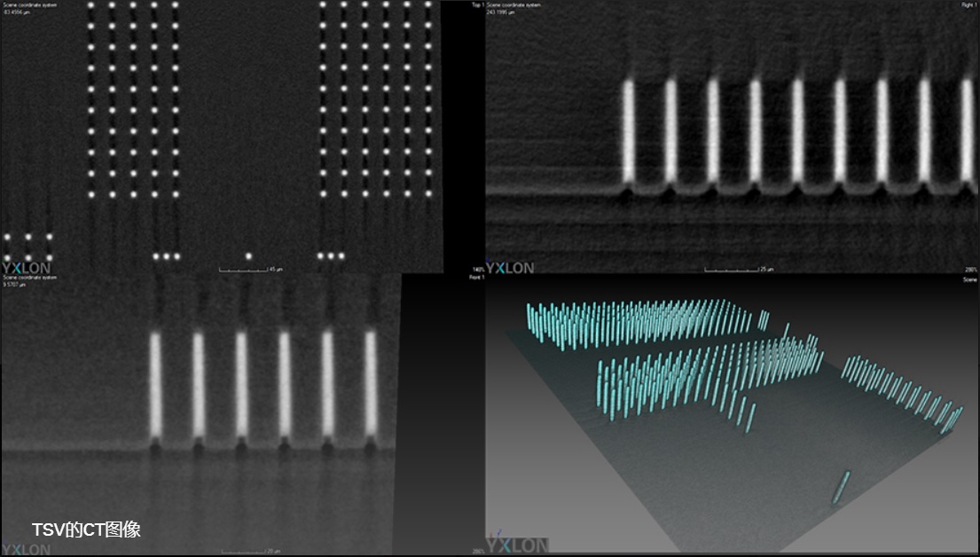The height and width of the screenshot is (557, 980).
Task: Click the isolated cyan TSV pillar in the 3D scene
Action: click(840, 487)
